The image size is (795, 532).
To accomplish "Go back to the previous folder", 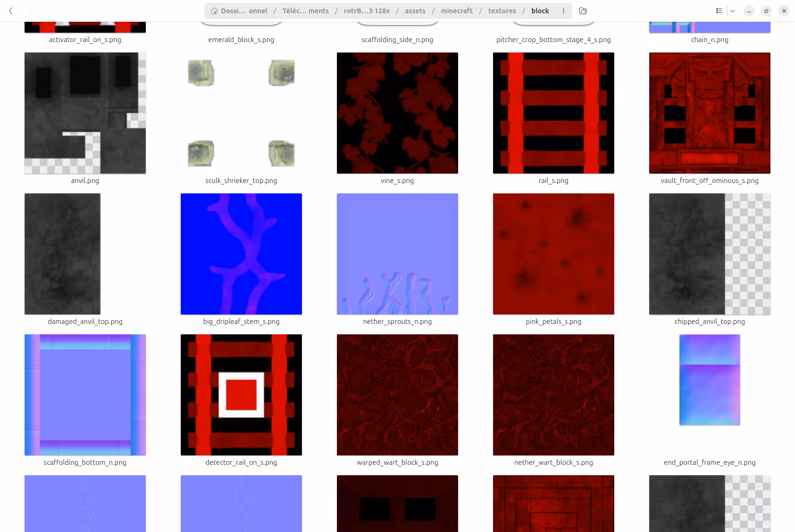I will click(11, 11).
